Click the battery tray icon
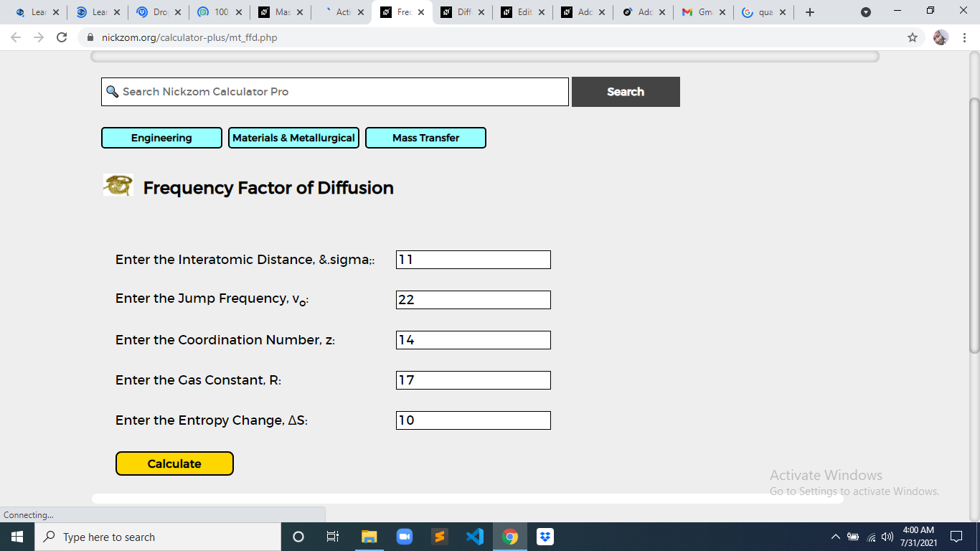Screen dimensions: 980x551 [853, 537]
